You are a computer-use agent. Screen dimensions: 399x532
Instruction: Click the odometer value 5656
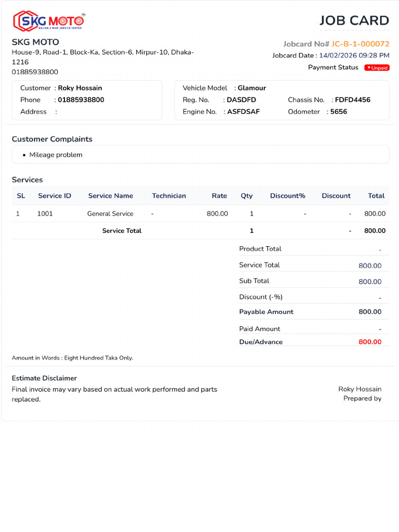[x=339, y=112]
